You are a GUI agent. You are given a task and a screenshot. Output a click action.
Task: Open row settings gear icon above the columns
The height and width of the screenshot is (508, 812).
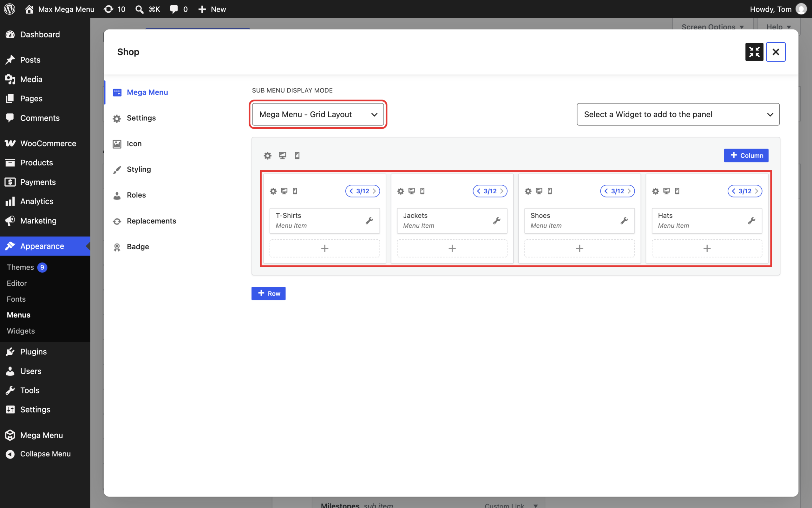(x=267, y=156)
